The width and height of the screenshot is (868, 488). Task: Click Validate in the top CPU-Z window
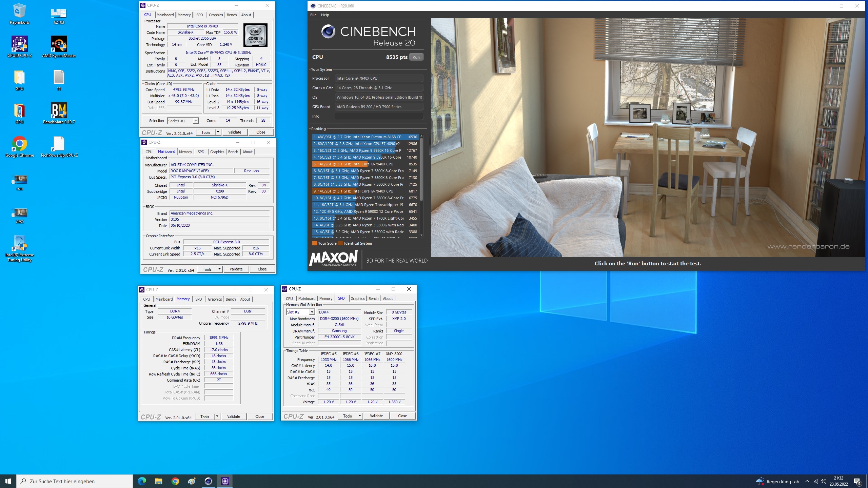235,132
